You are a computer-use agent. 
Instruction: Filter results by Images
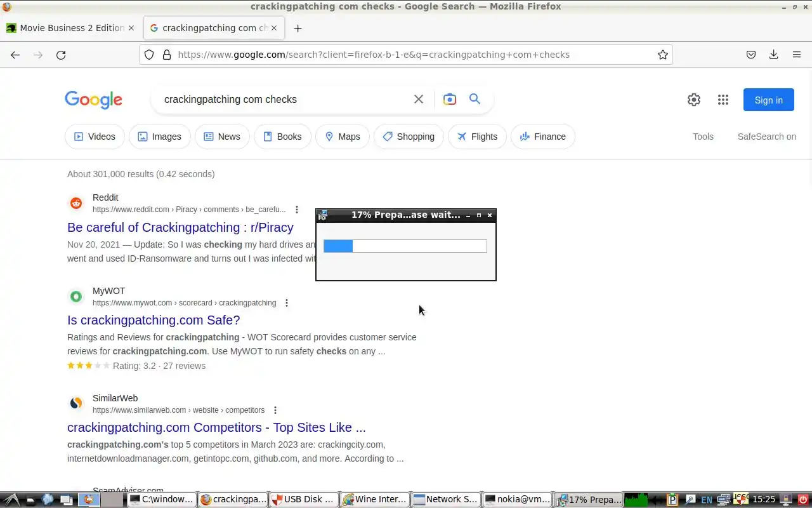tap(160, 137)
